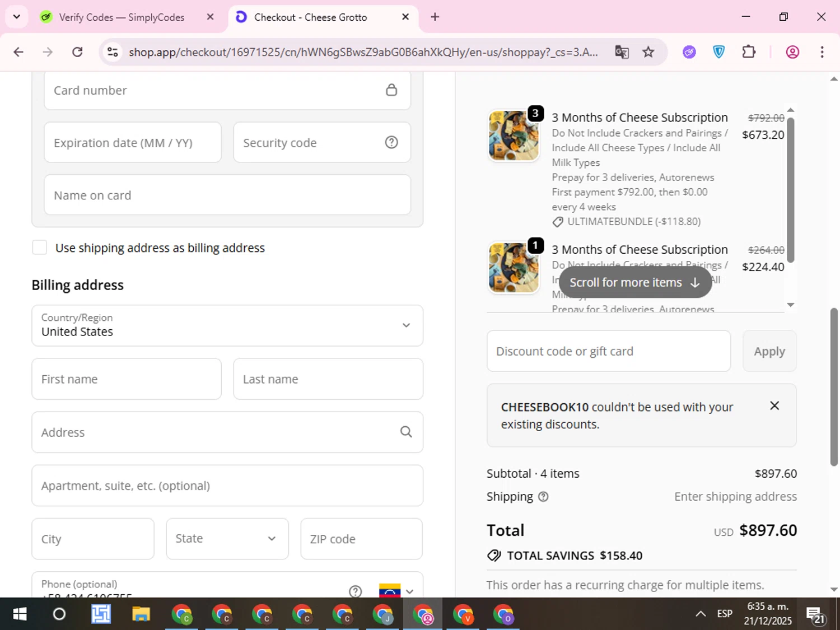Open shipping info help icon
This screenshot has height=630, width=840.
click(x=543, y=497)
